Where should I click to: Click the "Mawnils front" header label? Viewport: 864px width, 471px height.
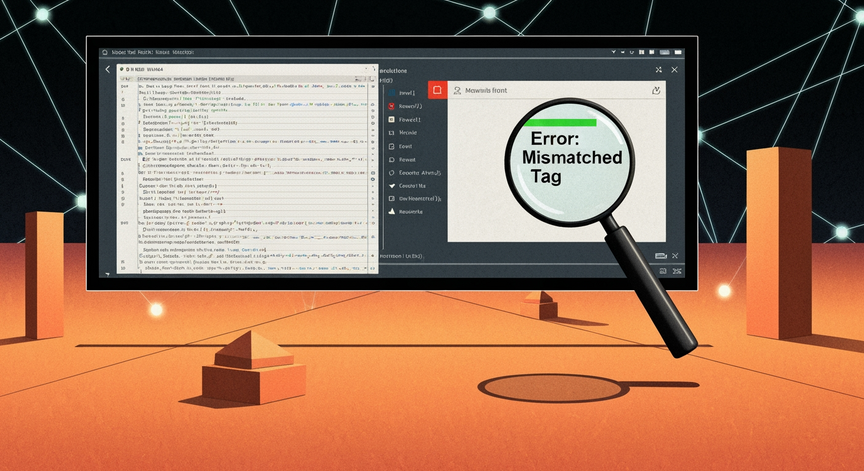(486, 90)
